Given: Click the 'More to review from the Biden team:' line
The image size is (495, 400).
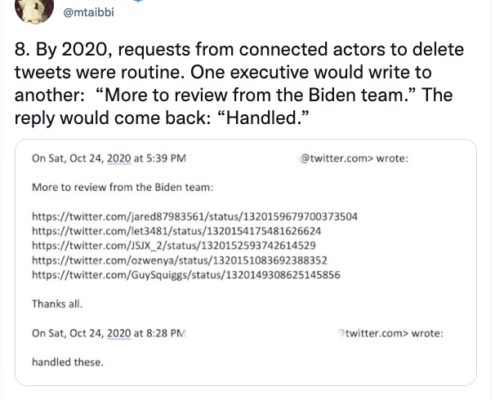Looking at the screenshot, I should (123, 187).
